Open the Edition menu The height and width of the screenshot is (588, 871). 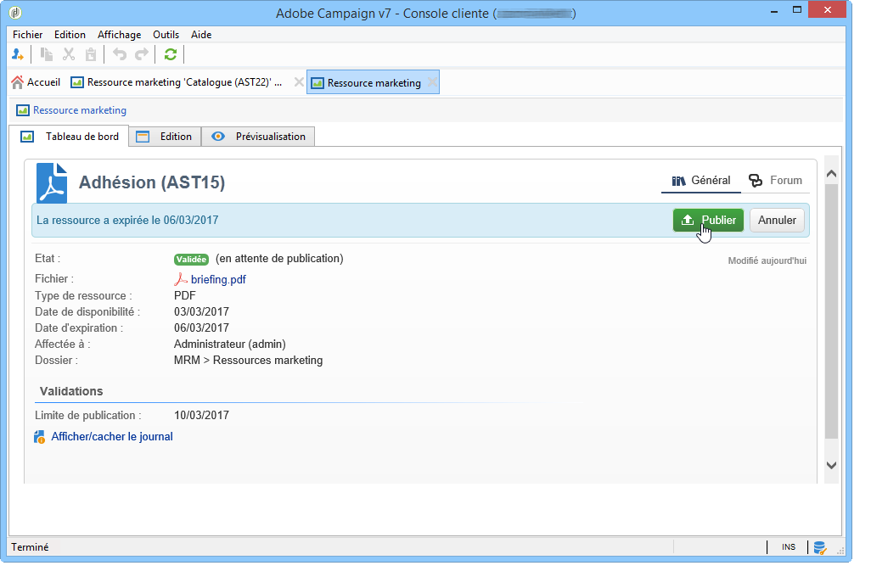tap(70, 35)
